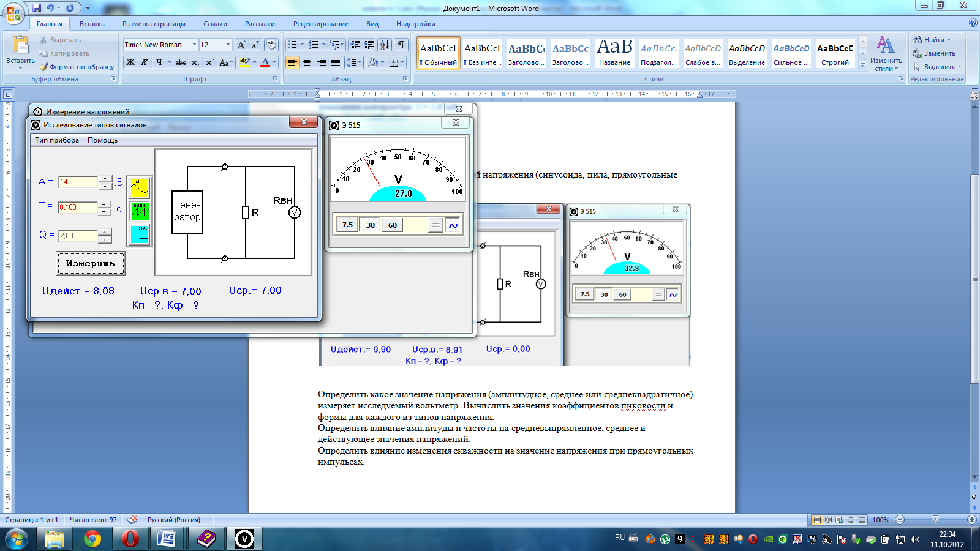Image resolution: width=980 pixels, height=551 pixels.
Task: Click the Копировать copy command
Action: [x=64, y=53]
